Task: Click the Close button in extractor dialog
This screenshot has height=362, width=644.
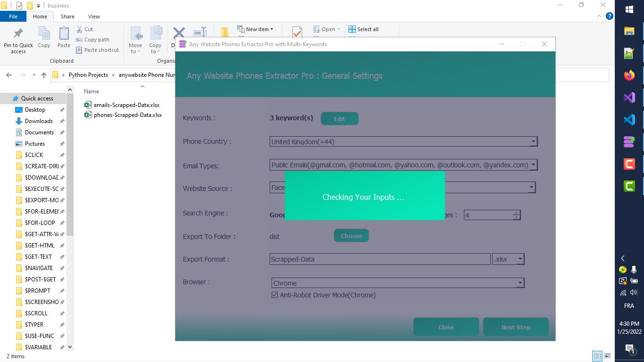Action: tap(446, 327)
